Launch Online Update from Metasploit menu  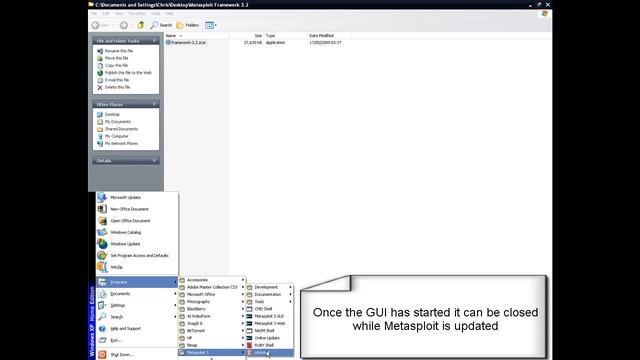point(270,338)
